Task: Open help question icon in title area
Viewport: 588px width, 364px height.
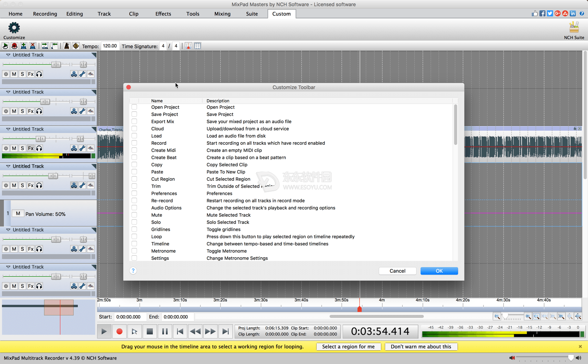Action: (582, 13)
